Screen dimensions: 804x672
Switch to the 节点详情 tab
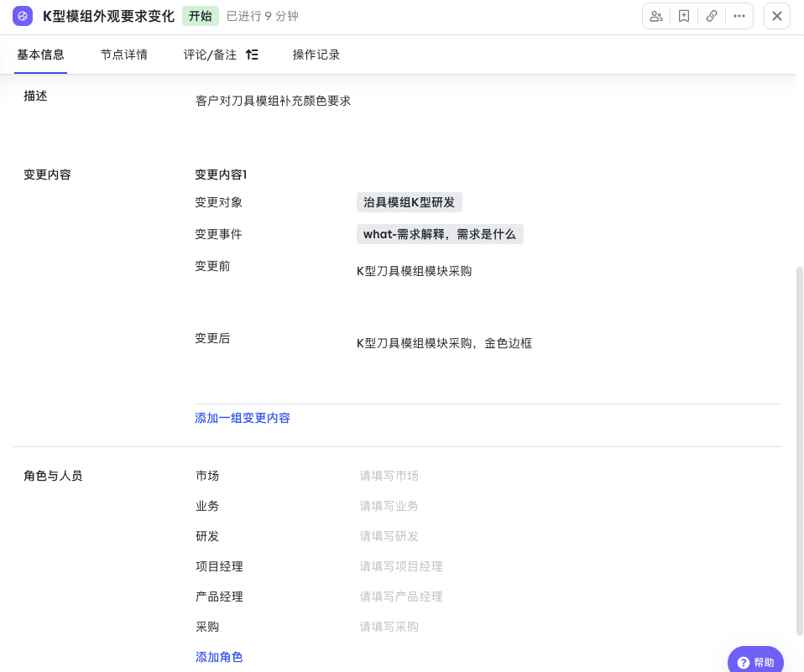123,55
